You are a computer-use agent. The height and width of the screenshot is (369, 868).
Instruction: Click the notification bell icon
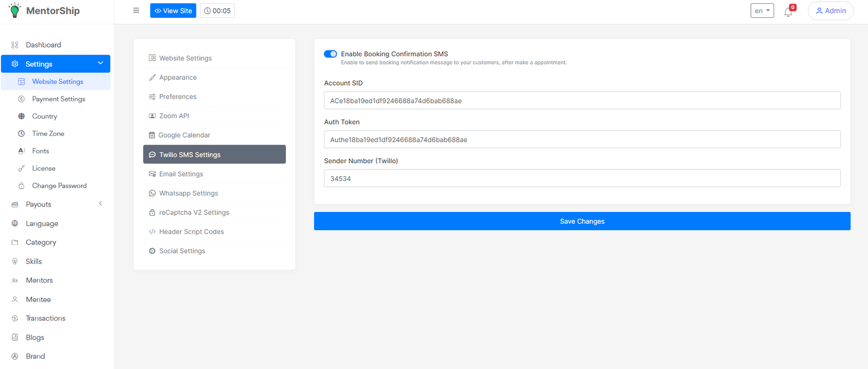[788, 12]
